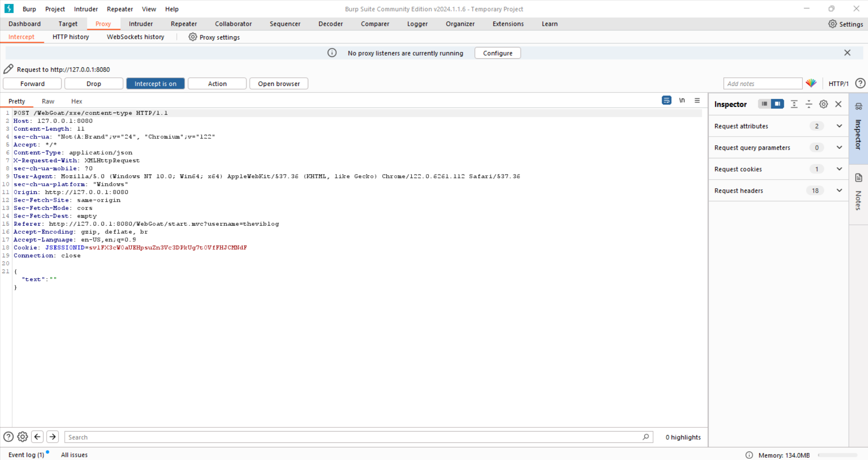Open the Project menu
Viewport: 868px width, 460px height.
[55, 9]
